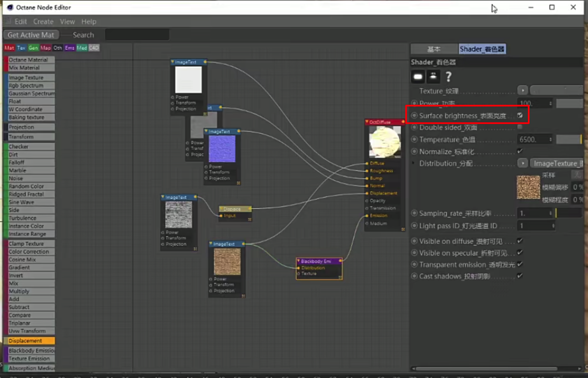Image resolution: width=588 pixels, height=378 pixels.
Task: Click the Get Active Mat button
Action: [31, 35]
